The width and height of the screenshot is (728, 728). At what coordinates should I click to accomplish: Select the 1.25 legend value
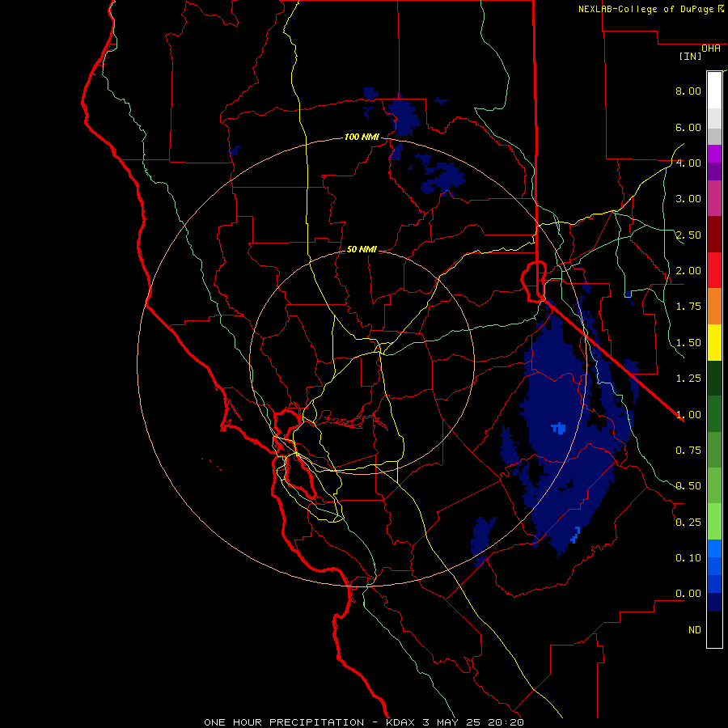point(688,379)
